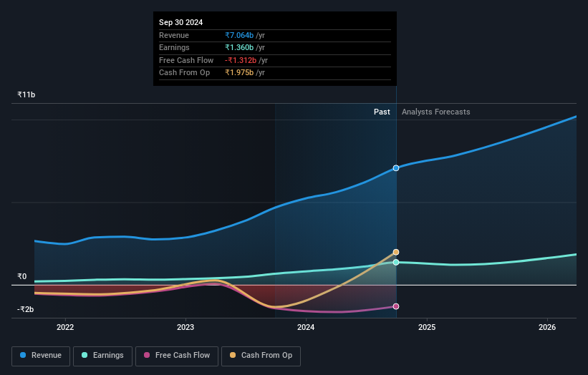
Task: Click the pink Free Cash Flow legend dot
Action: [x=147, y=355]
